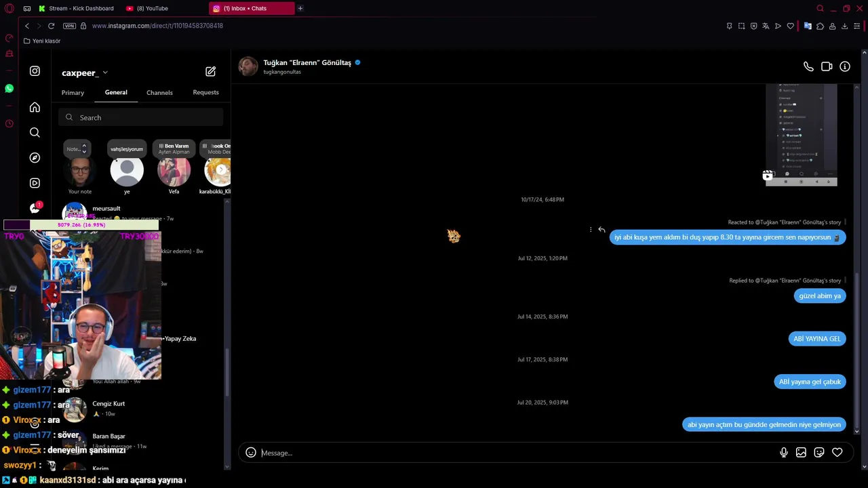Show next notes with arrow
The height and width of the screenshot is (488, 868).
(x=221, y=169)
